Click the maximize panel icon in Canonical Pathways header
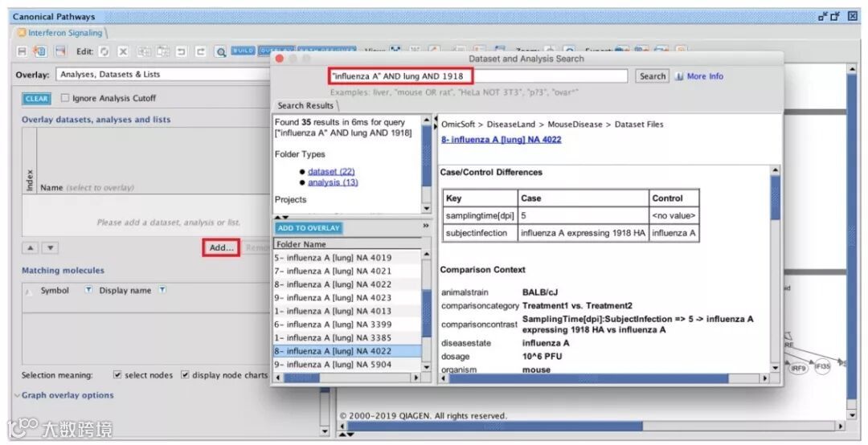 coord(835,17)
